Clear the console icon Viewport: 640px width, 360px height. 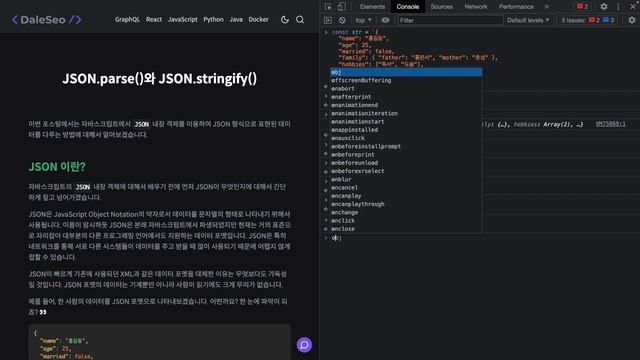coord(342,20)
